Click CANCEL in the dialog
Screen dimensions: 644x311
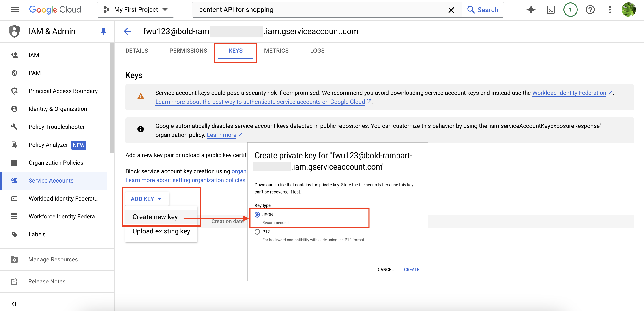(385, 270)
